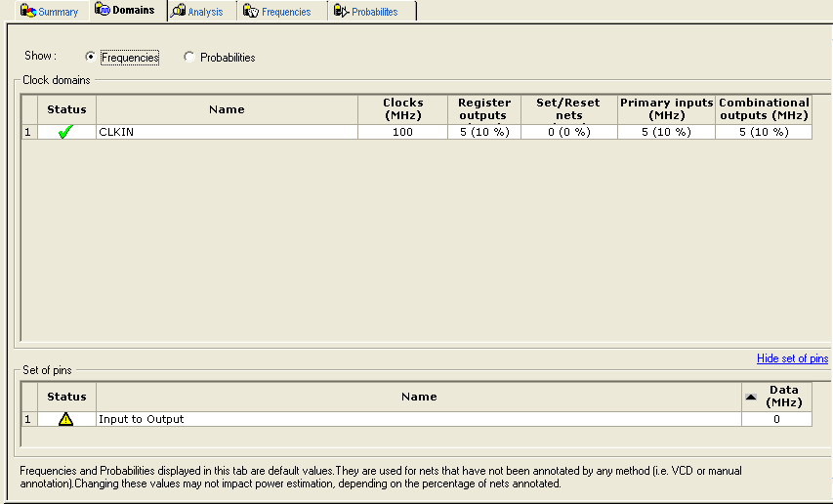Click Data (MHz) value for Input to Output
This screenshot has height=504, width=833.
click(776, 419)
